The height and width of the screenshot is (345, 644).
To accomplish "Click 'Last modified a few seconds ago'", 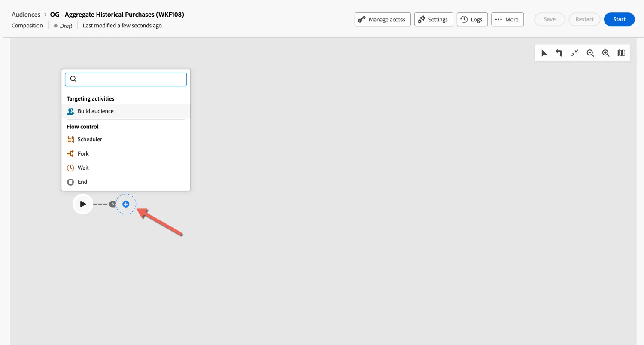I will coord(122,26).
